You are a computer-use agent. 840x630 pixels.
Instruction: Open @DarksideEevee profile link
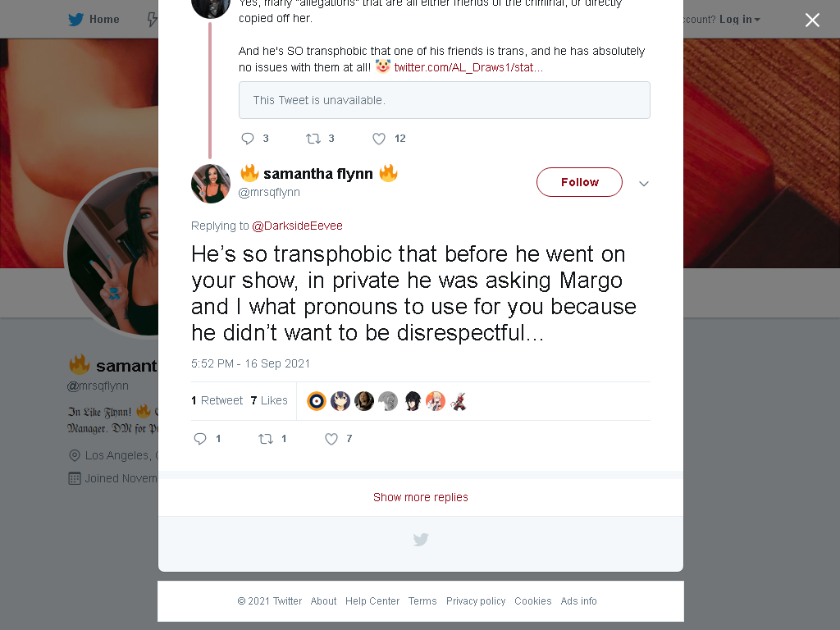[x=297, y=226]
